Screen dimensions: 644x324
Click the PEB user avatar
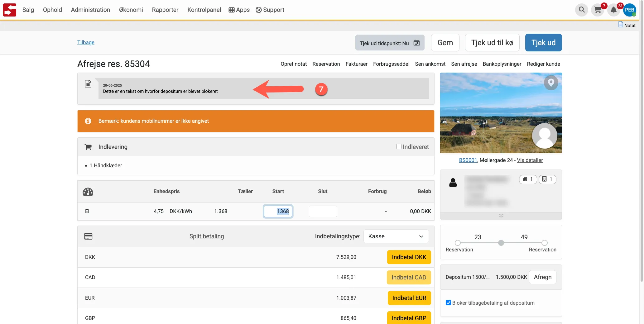629,10
